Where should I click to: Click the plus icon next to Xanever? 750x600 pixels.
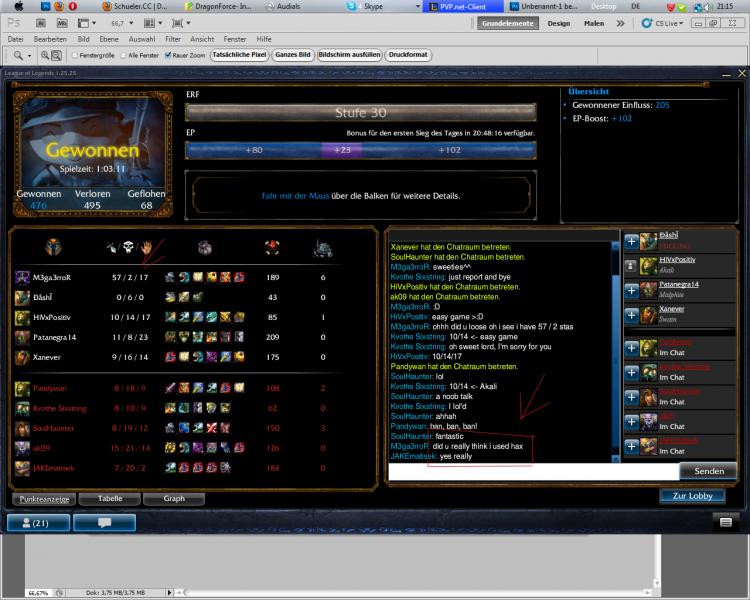tap(631, 315)
